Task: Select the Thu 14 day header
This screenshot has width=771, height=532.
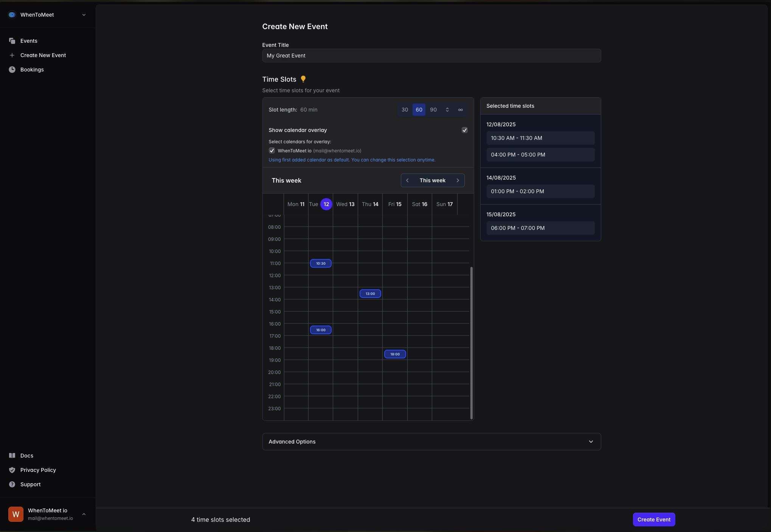Action: click(370, 204)
